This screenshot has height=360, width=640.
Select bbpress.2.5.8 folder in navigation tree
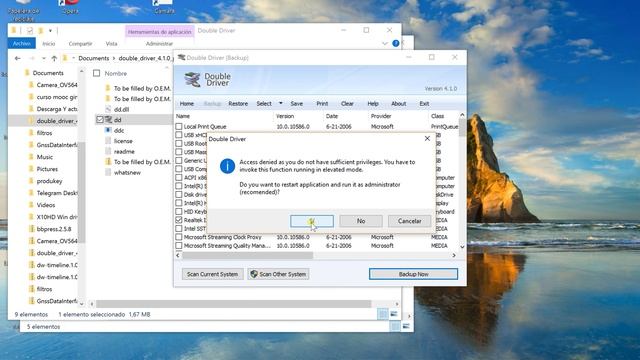click(x=53, y=229)
